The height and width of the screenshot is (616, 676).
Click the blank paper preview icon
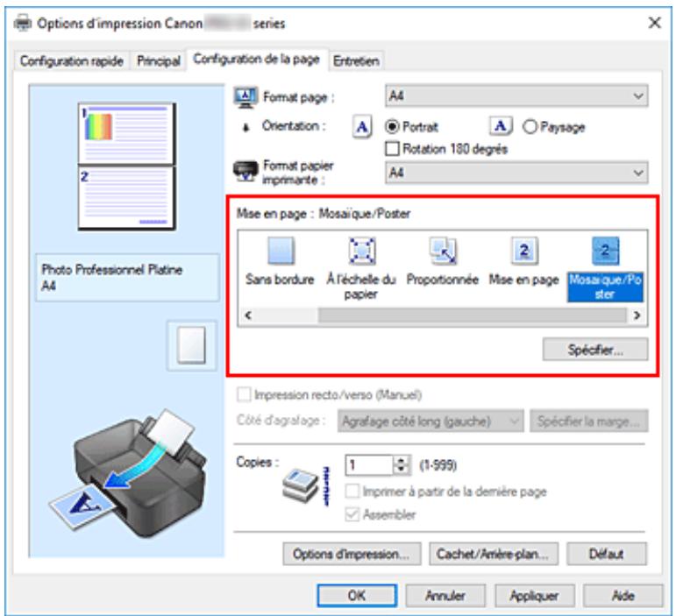pyautogui.click(x=192, y=345)
